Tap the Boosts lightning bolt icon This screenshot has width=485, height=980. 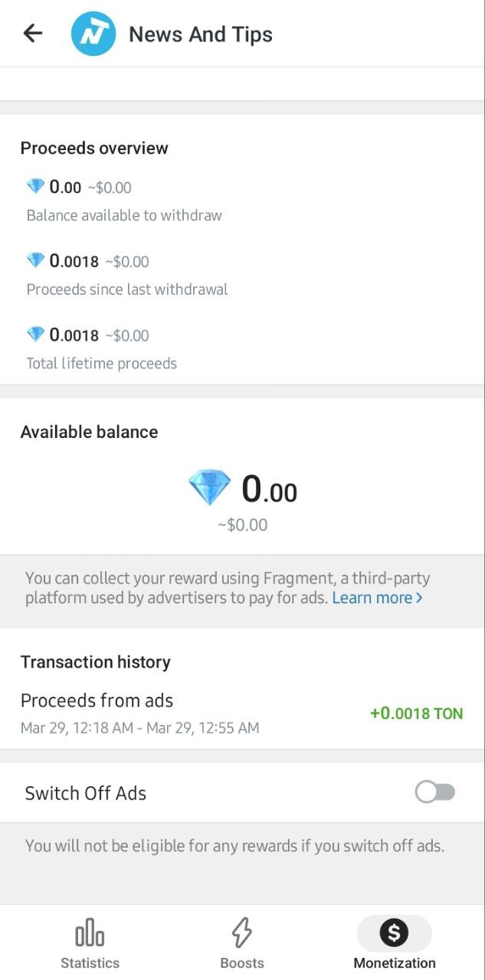241,933
